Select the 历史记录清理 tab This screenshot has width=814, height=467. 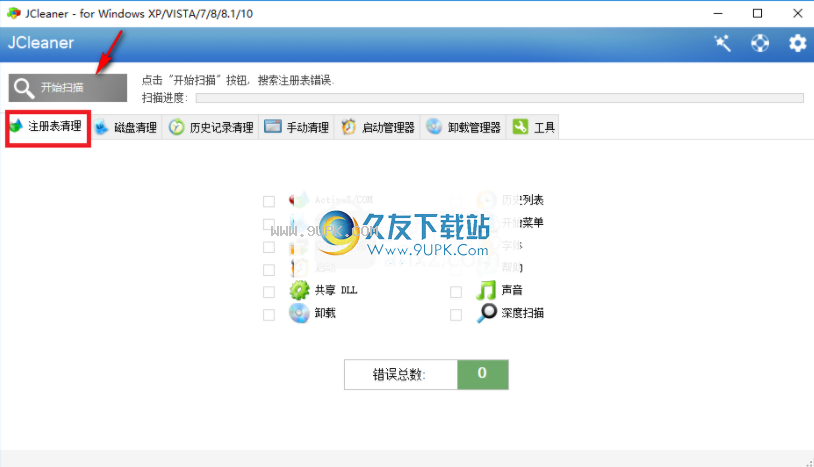point(211,127)
